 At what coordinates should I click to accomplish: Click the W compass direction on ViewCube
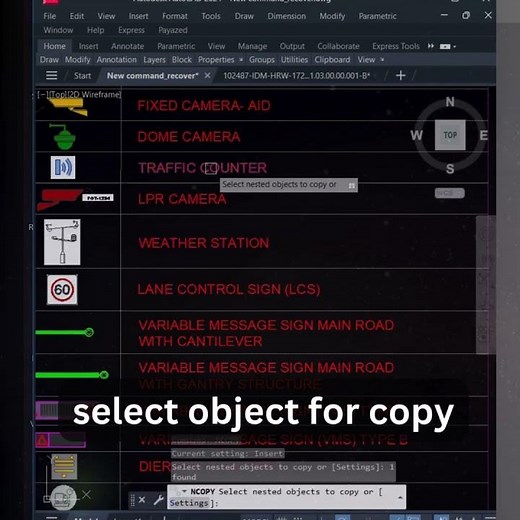click(416, 135)
